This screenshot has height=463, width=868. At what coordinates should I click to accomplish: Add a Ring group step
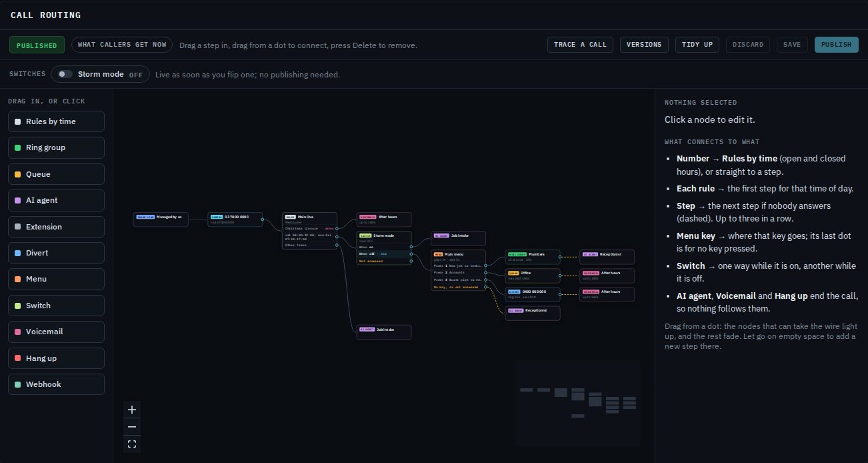coord(56,147)
